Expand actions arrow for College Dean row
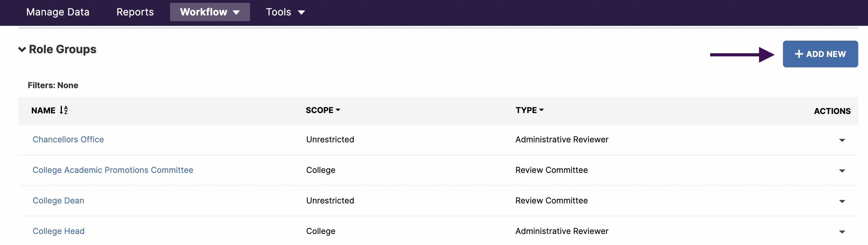Screen dimensions: 868x245 tap(842, 202)
